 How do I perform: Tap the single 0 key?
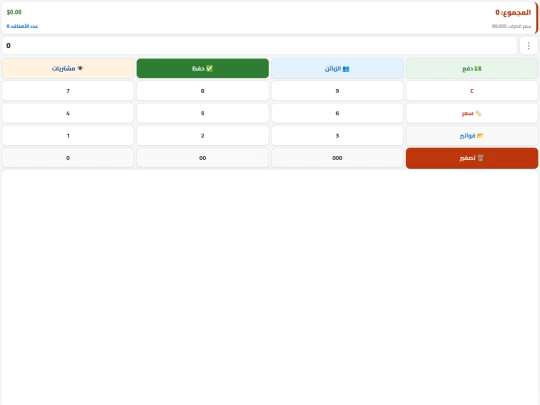click(68, 158)
